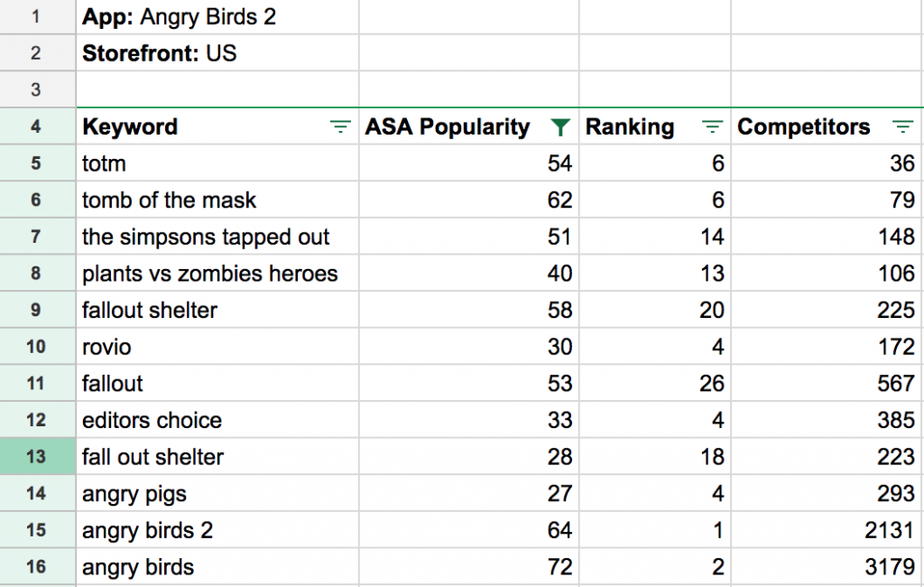Open the Competitors column filter icon
Viewport: 924px width, 587px height.
click(902, 126)
